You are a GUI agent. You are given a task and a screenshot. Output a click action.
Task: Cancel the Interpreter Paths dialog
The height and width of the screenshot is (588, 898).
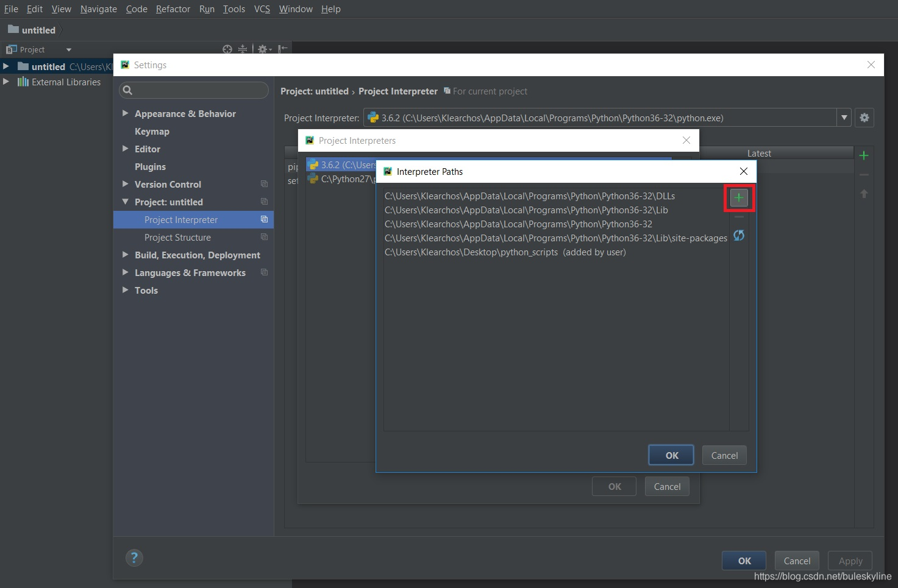724,455
